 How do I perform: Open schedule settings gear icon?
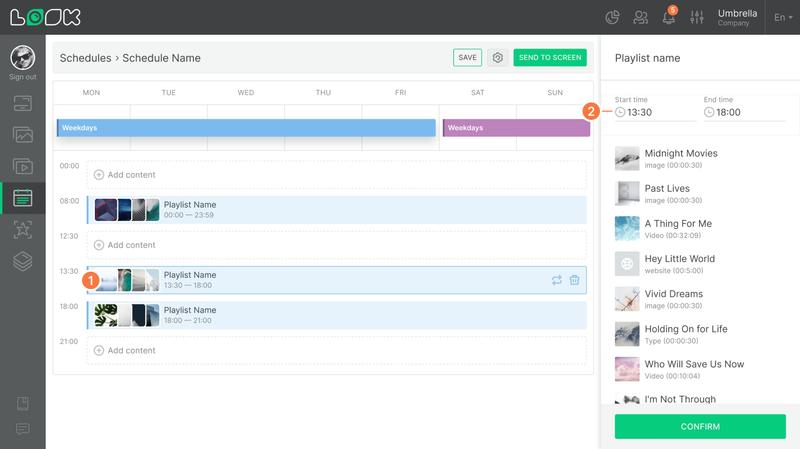click(497, 58)
